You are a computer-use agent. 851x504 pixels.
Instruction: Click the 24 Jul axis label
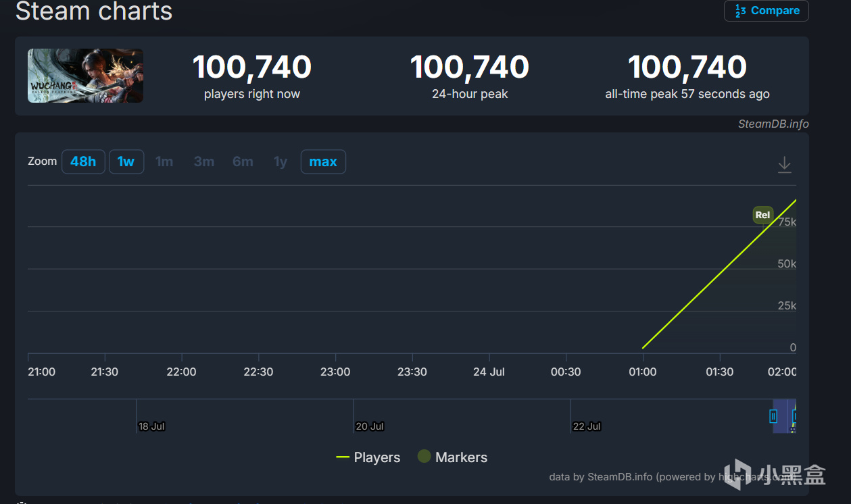pyautogui.click(x=489, y=372)
